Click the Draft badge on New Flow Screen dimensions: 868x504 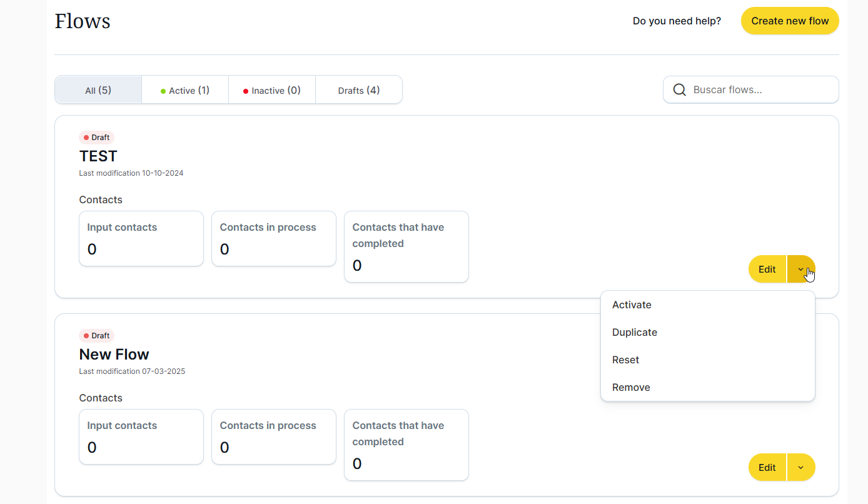97,336
